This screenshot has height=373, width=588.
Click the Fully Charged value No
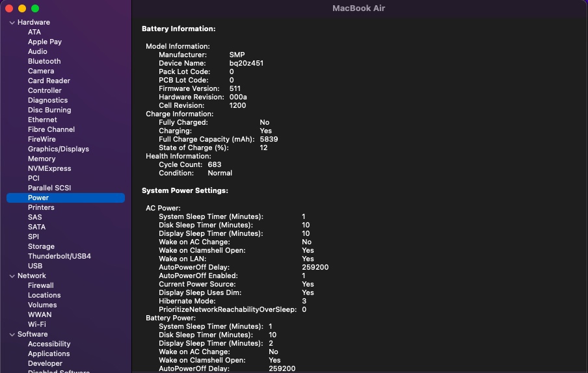(264, 122)
